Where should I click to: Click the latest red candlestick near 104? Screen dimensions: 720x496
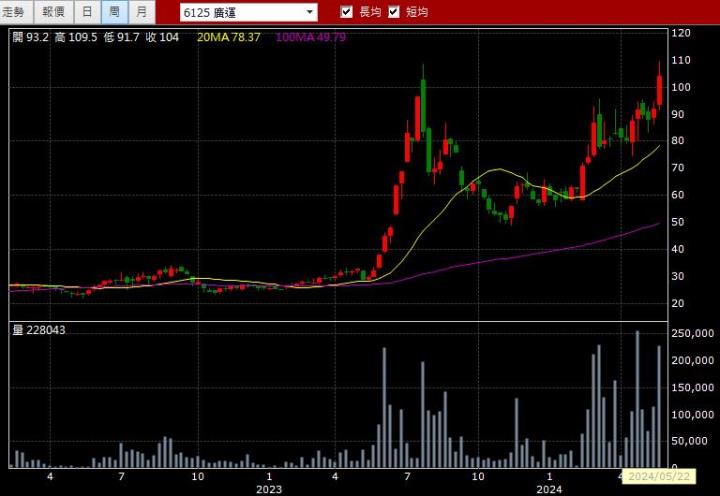[660, 90]
